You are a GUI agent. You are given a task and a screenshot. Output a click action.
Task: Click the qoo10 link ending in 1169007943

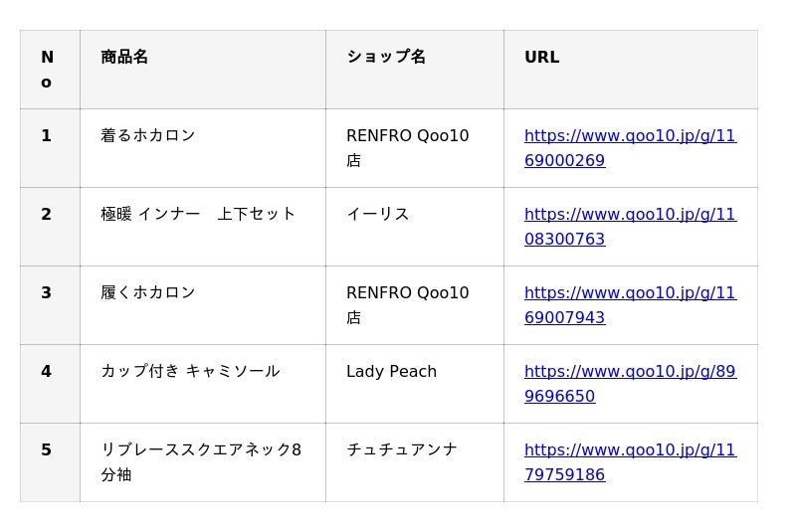(630, 293)
